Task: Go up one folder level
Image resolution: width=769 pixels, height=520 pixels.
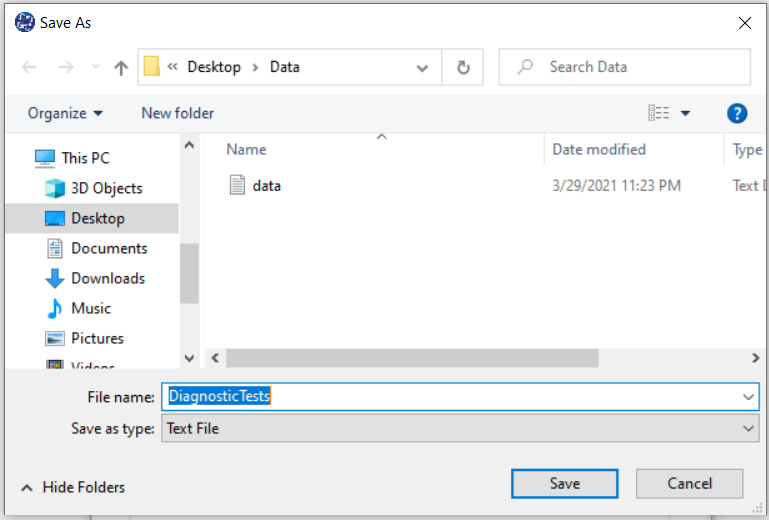Action: point(121,67)
